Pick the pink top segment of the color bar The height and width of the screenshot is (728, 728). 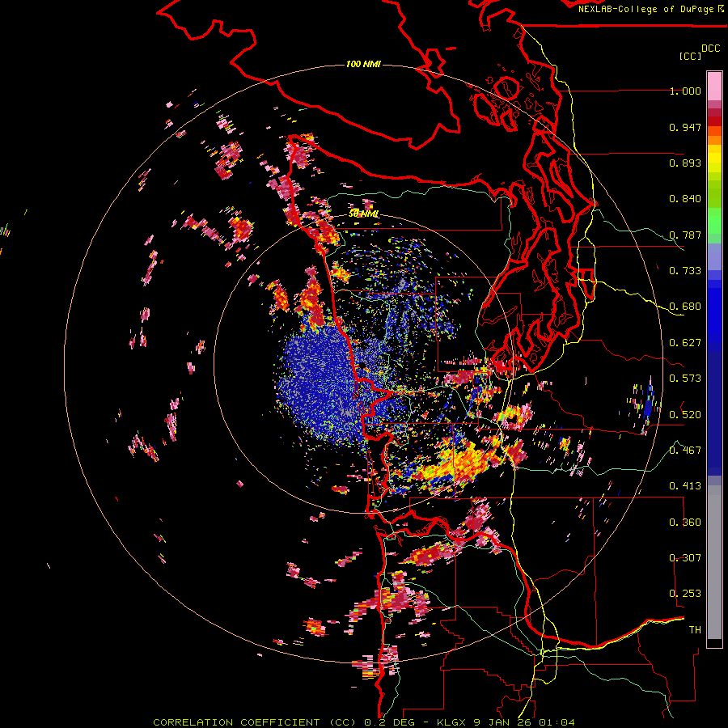coord(714,86)
